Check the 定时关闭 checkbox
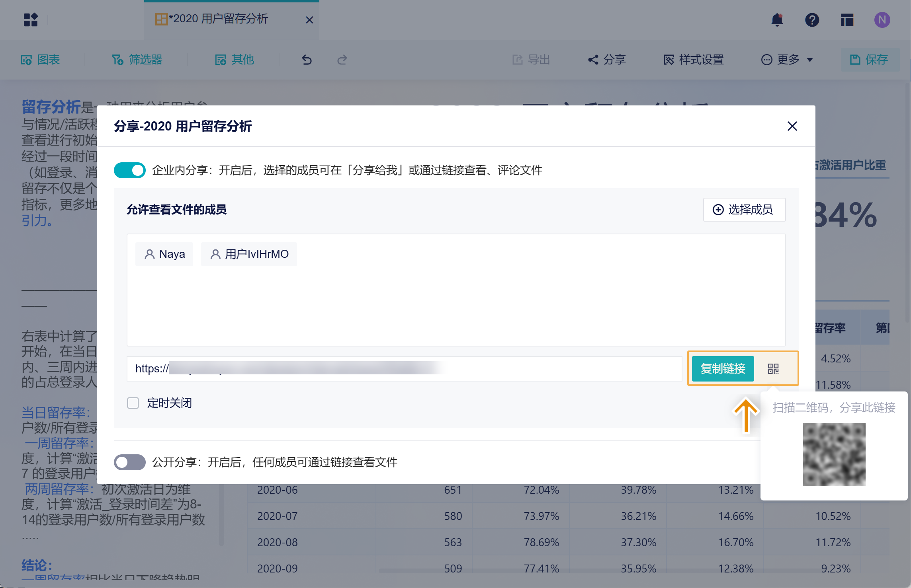Image resolution: width=911 pixels, height=588 pixels. (133, 403)
